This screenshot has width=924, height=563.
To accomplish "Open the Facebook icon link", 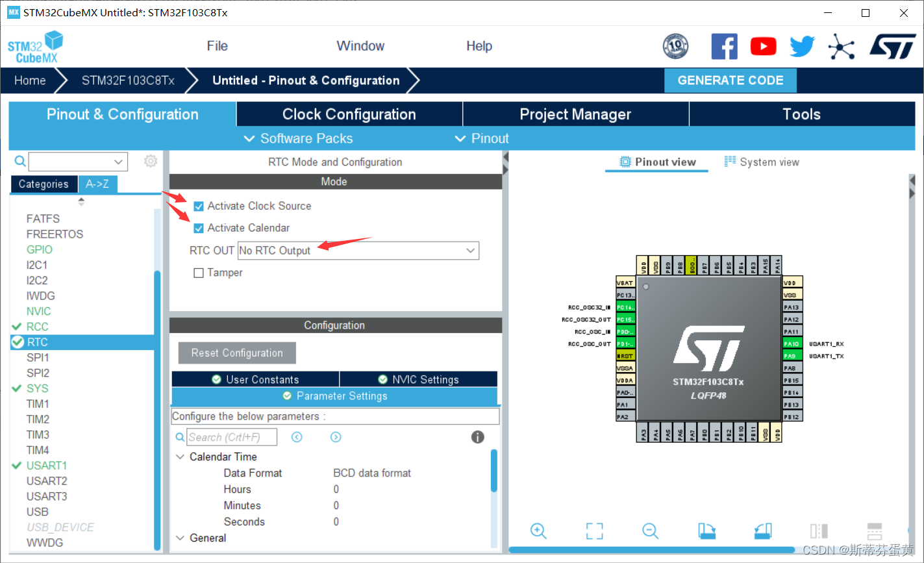I will (724, 46).
